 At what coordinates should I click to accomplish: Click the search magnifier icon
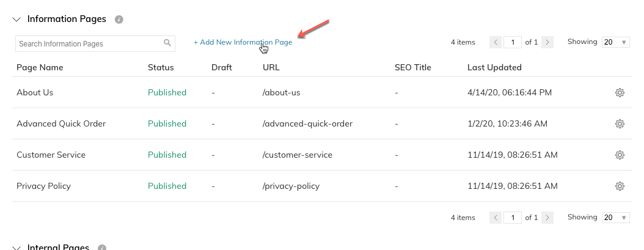[167, 42]
